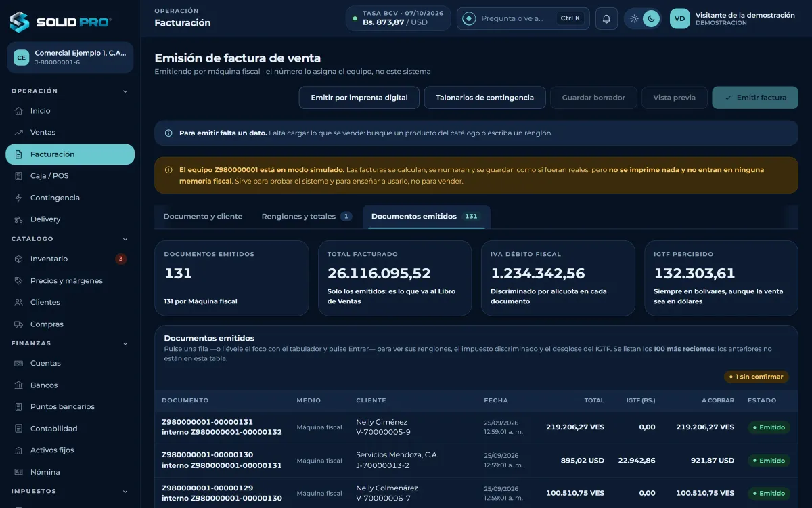Click Emitir por imprenta digital
The image size is (812, 508).
[x=359, y=98]
